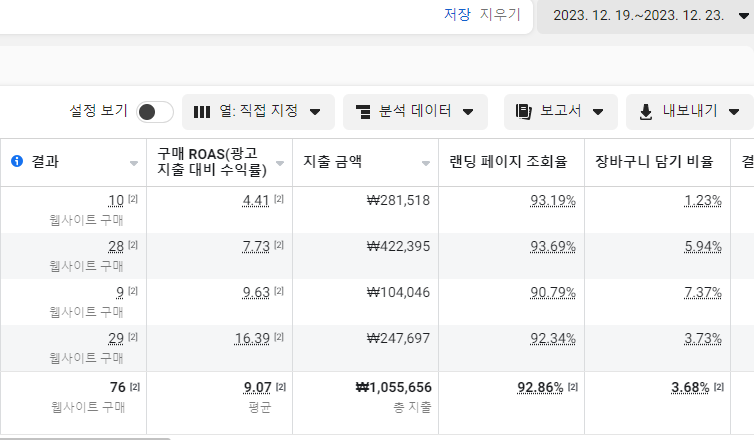754x440 pixels.
Task: Open the 지출 금액 column header sort arrow
Action: coord(426,163)
